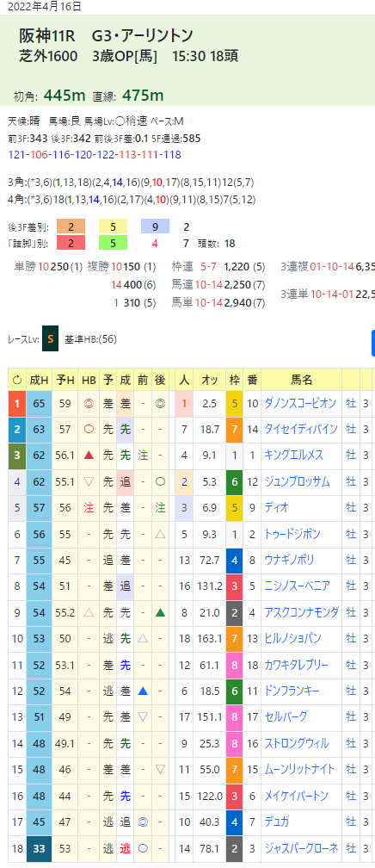375x868 pixels.
Task: Open horse page for タイセイディバイン
Action: (301, 430)
